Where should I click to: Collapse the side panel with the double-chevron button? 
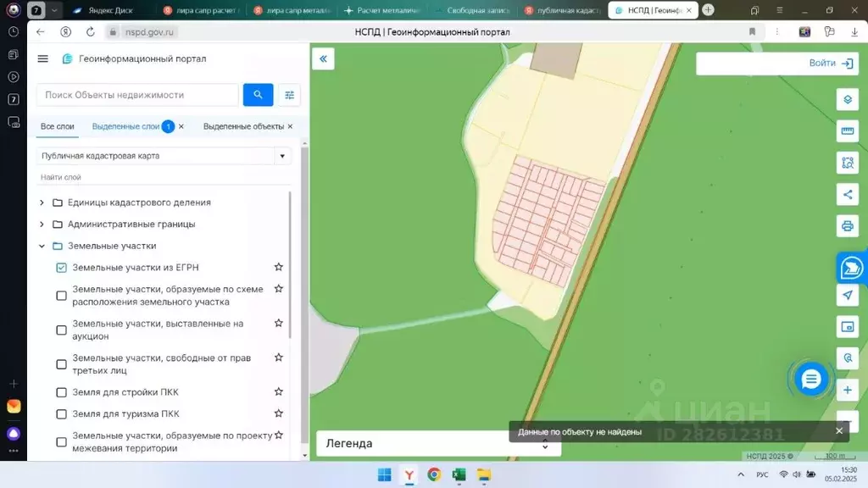pos(323,58)
